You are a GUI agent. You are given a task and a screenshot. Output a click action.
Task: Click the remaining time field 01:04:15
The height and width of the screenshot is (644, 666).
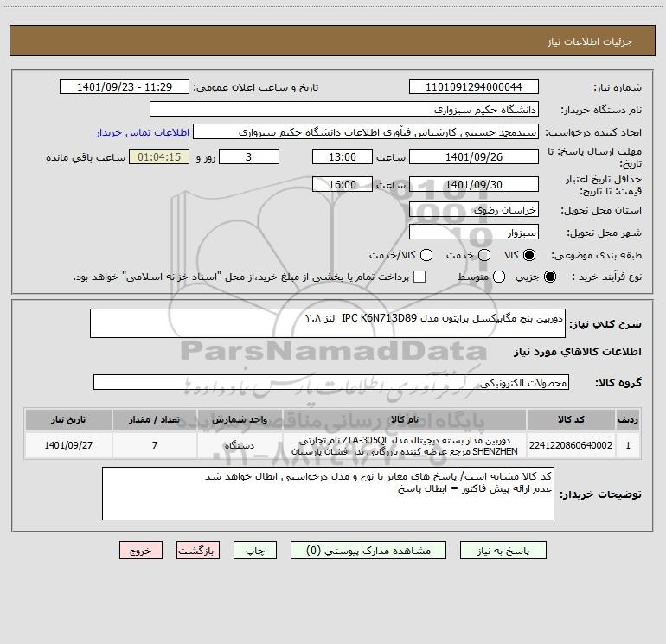point(159,156)
